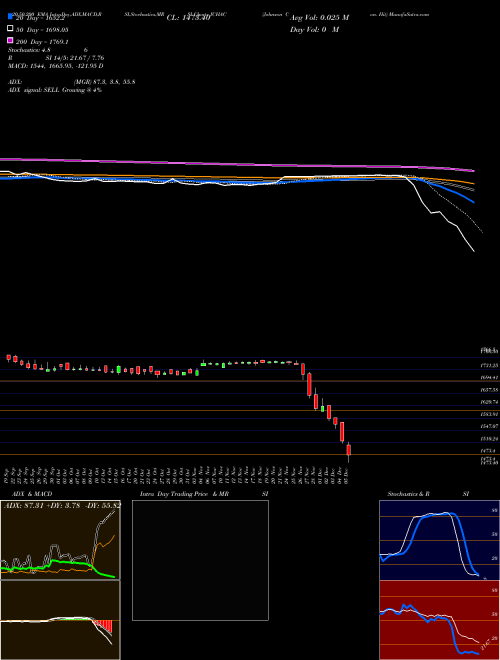
Task: Click 'ADX signal: SELL Growing @ 4%' text
Action: (x=55, y=90)
